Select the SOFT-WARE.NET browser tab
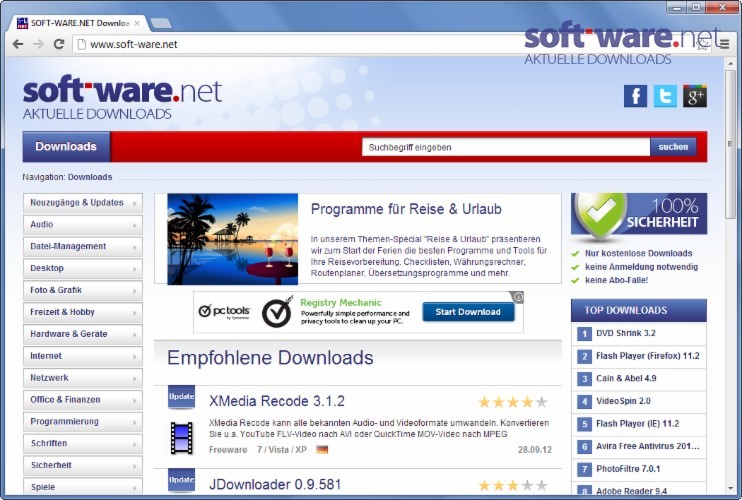 click(x=80, y=23)
